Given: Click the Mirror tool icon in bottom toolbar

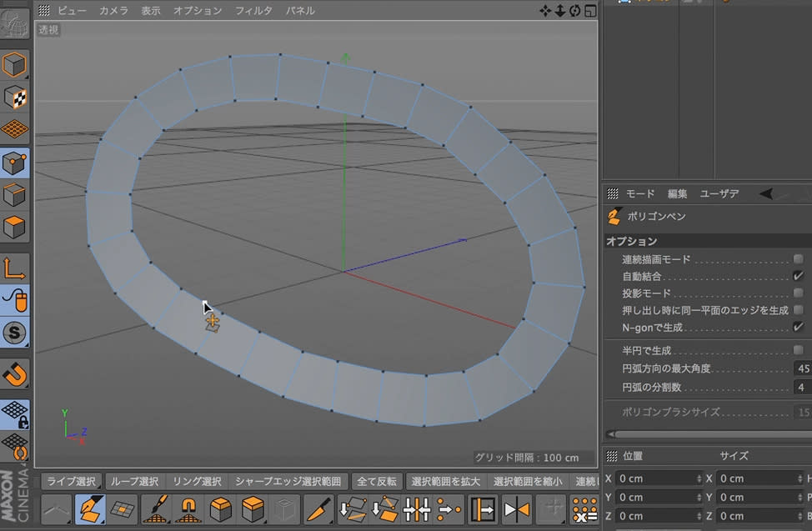Looking at the screenshot, I should click(x=517, y=508).
